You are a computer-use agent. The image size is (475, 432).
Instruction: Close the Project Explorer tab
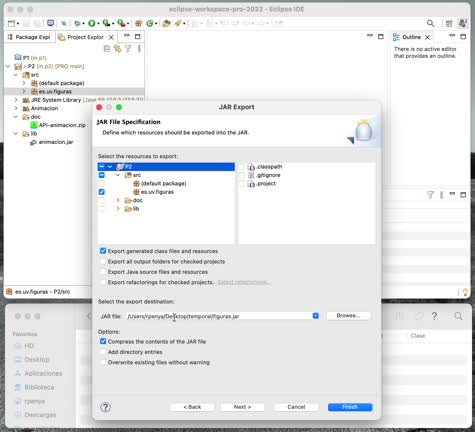[x=111, y=37]
